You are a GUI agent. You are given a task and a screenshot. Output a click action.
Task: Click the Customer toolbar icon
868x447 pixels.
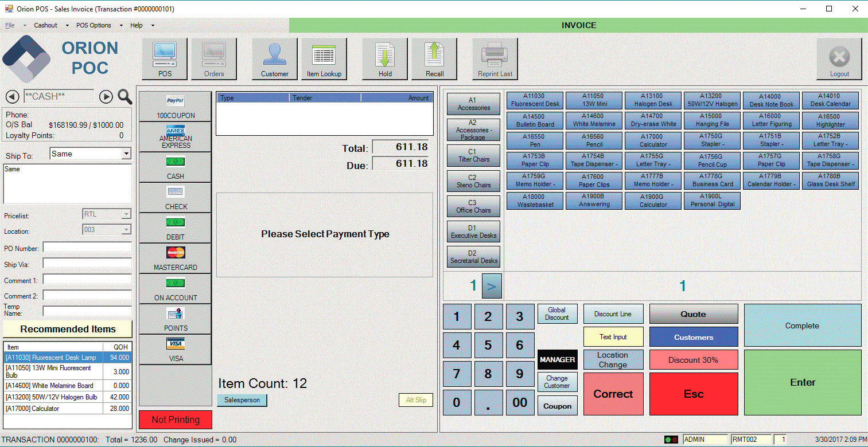pos(274,59)
